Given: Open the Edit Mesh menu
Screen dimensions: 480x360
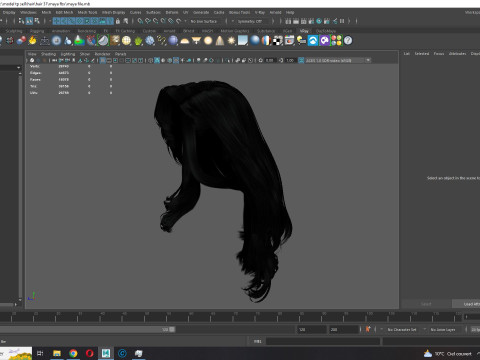Looking at the screenshot, I should [64, 12].
